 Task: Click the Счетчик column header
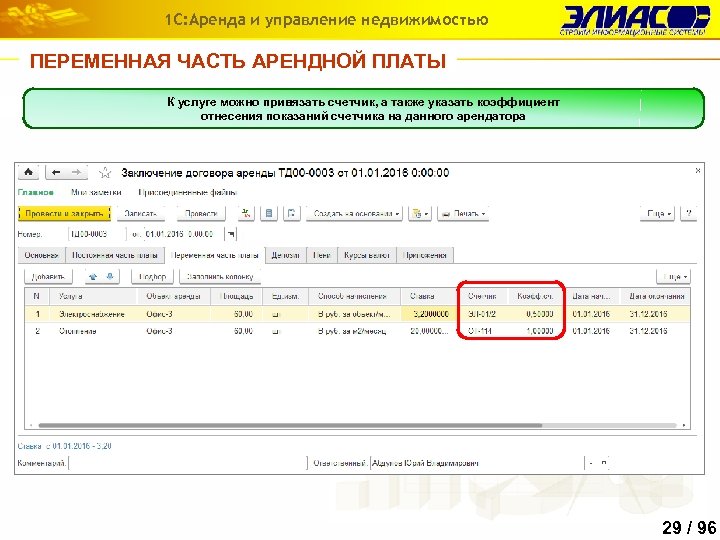click(x=483, y=296)
